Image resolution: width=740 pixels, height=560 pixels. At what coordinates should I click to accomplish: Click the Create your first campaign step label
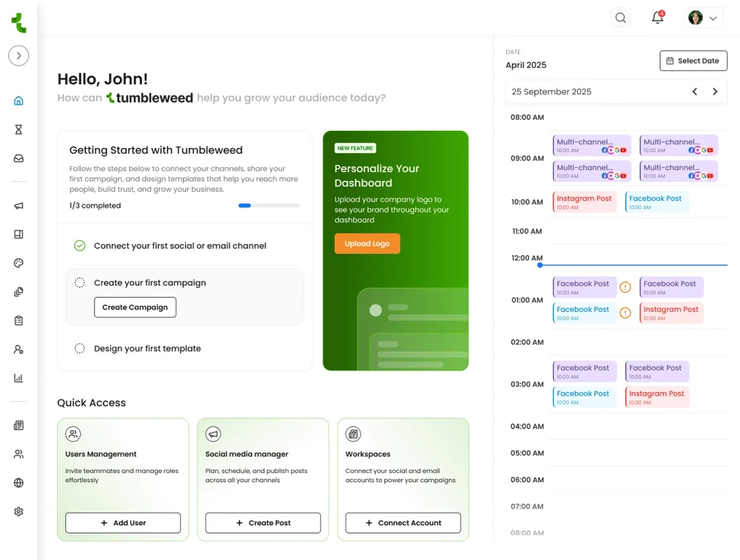150,282
